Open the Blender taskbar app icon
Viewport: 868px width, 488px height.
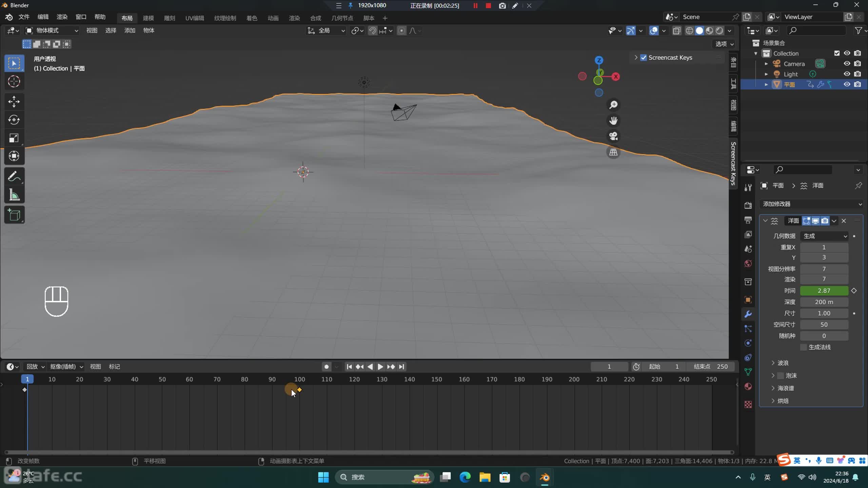pyautogui.click(x=545, y=477)
